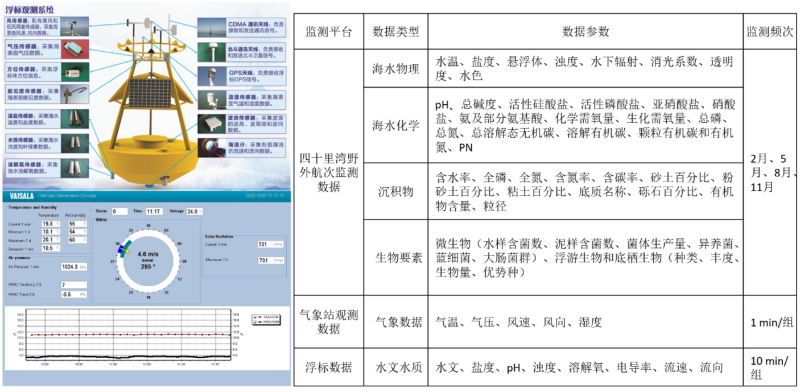The height and width of the screenshot is (392, 800).
Task: Click the wave sensor (波浪传感器) picture
Action: point(212,124)
